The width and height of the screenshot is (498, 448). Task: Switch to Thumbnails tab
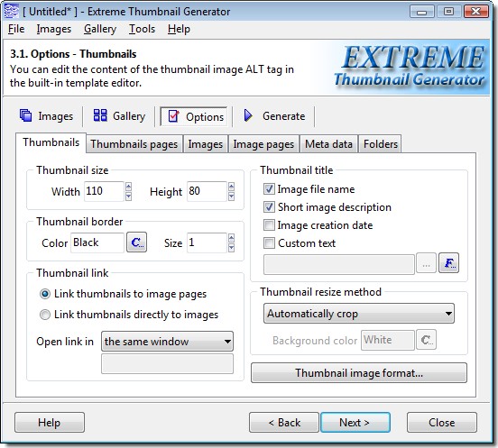(x=51, y=142)
